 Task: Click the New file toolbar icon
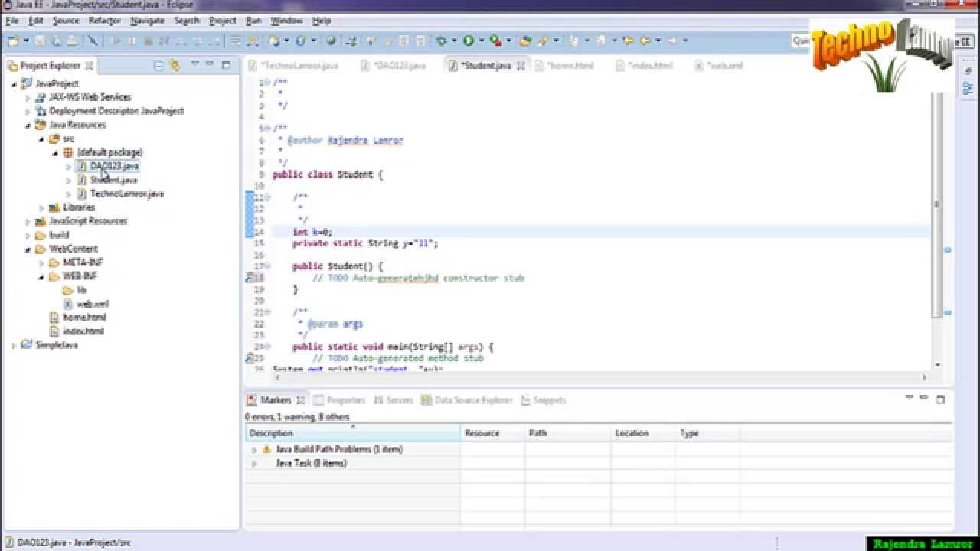point(13,41)
